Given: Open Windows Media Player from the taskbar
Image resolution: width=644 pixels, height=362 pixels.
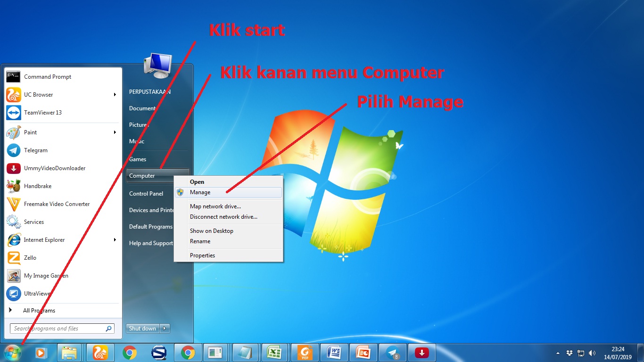Looking at the screenshot, I should pos(41,353).
